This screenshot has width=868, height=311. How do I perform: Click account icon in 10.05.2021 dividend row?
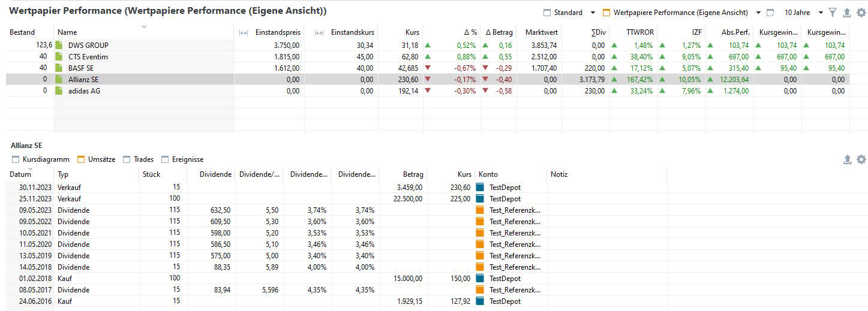click(480, 233)
